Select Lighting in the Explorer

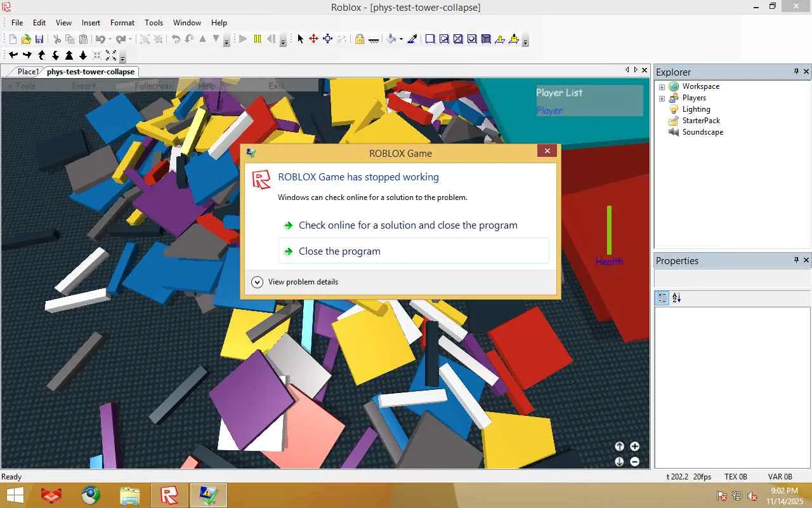click(696, 109)
